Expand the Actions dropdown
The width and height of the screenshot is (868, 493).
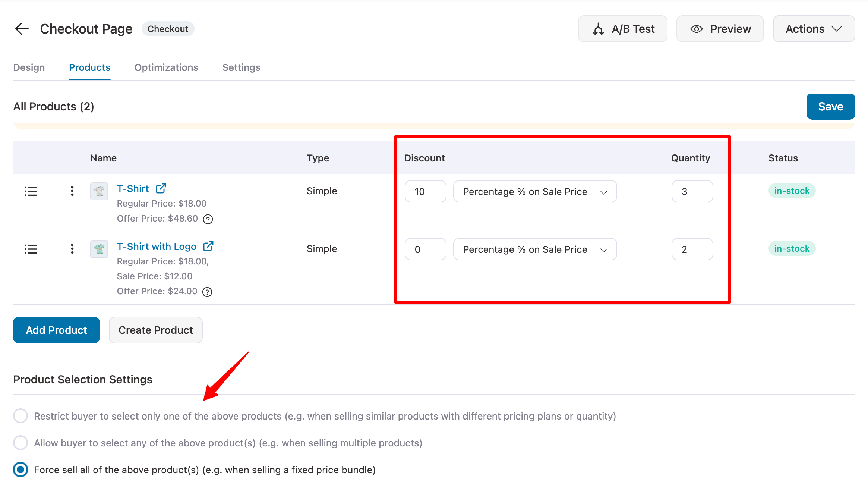click(x=814, y=29)
